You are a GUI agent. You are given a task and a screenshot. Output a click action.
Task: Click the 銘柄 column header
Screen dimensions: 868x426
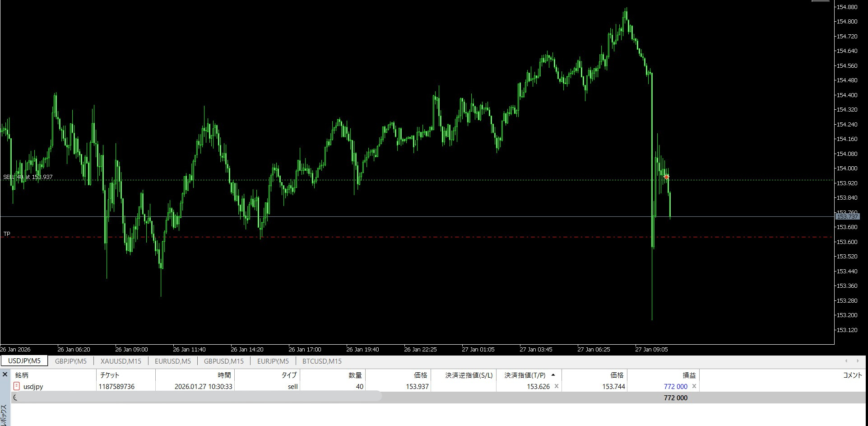point(22,375)
